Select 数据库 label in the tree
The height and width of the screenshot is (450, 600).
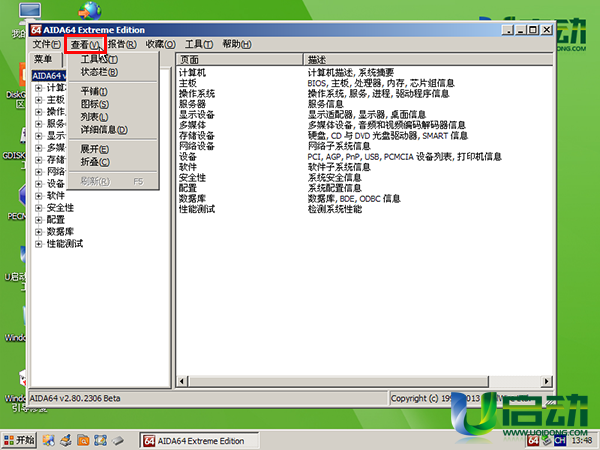pyautogui.click(x=60, y=232)
